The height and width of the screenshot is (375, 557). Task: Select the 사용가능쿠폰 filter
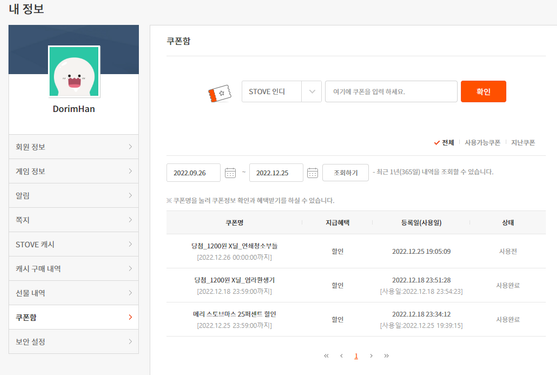(x=482, y=143)
